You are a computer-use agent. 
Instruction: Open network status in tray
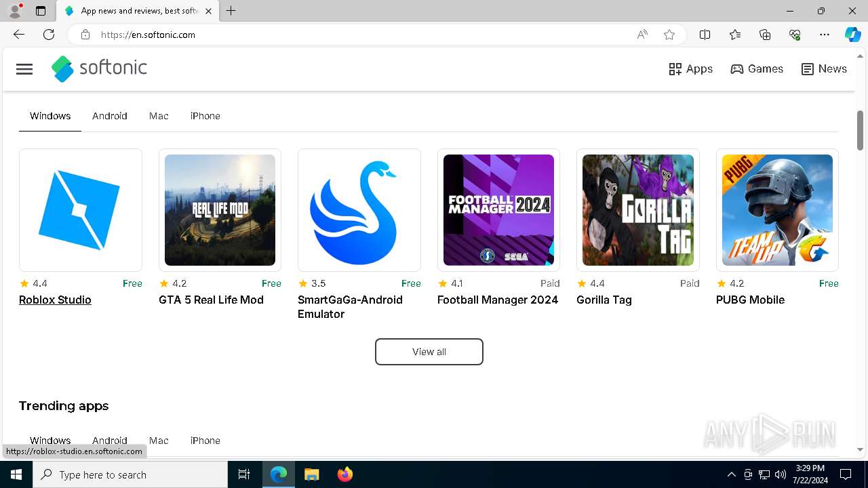(x=764, y=474)
